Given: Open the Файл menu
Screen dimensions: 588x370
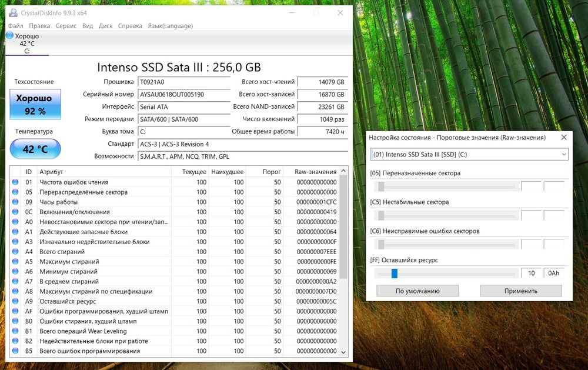Looking at the screenshot, I should (16, 26).
